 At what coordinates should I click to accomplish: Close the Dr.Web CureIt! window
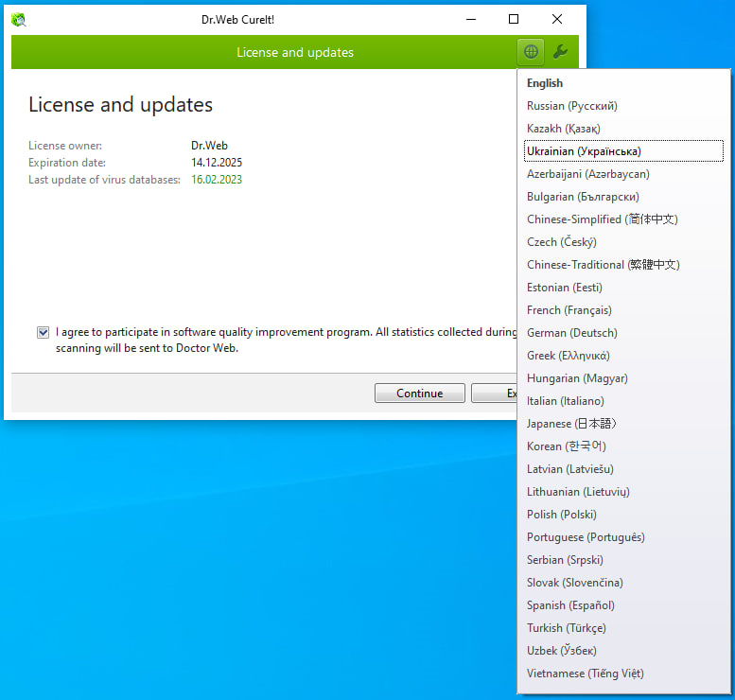click(x=557, y=19)
